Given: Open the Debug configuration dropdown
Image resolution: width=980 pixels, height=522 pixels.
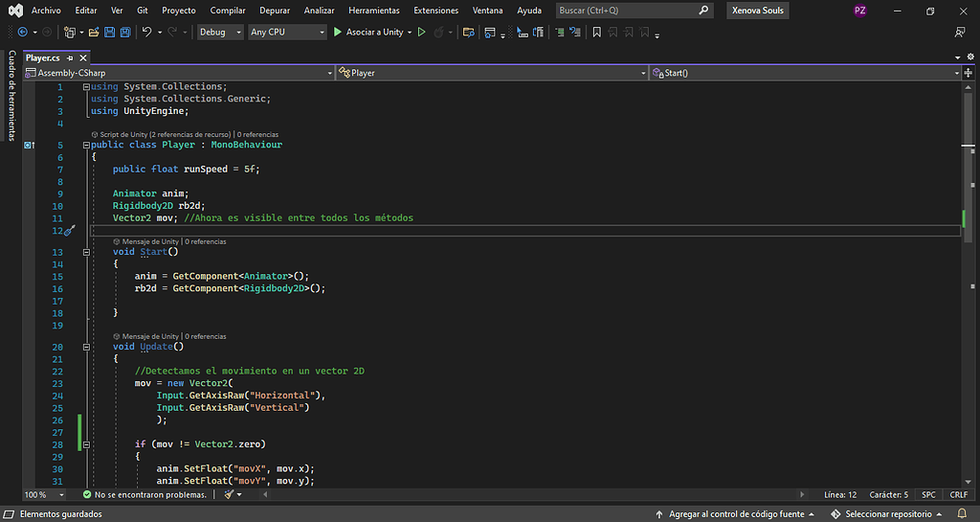Looking at the screenshot, I should click(x=219, y=32).
